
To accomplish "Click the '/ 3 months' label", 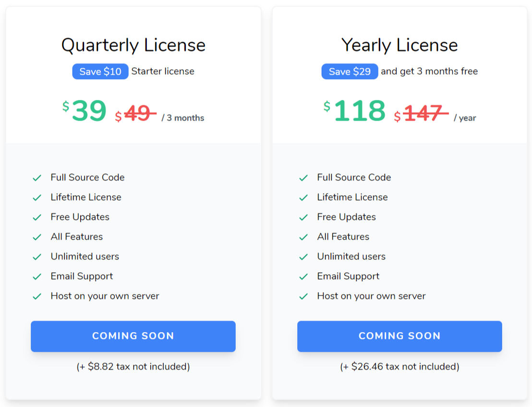I will point(183,118).
